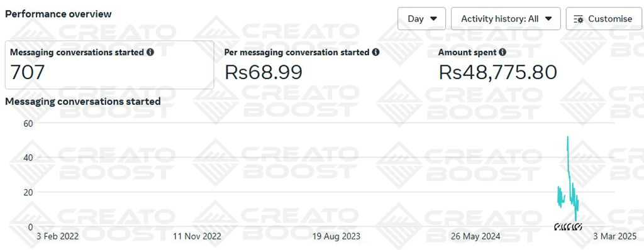Screen dimensions: 644x250
Task: Click the 707 conversations count
Action: point(27,72)
